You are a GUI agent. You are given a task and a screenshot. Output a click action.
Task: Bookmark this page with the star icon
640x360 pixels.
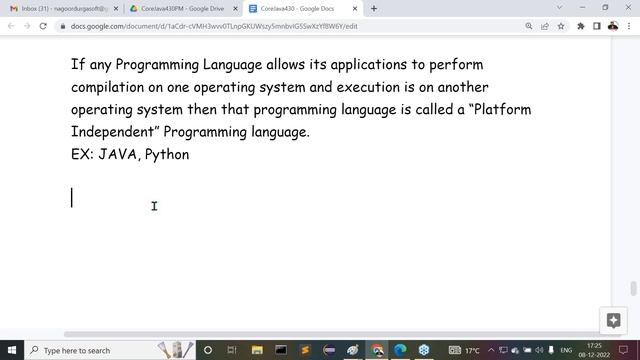(x=561, y=26)
